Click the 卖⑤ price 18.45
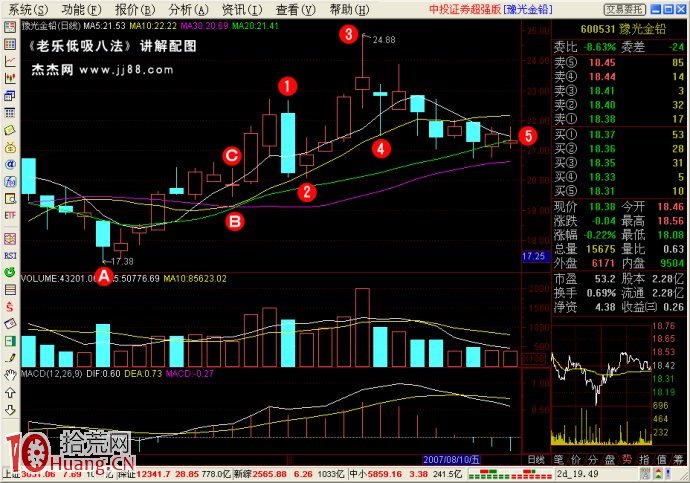This screenshot has width=690, height=483. pos(602,62)
